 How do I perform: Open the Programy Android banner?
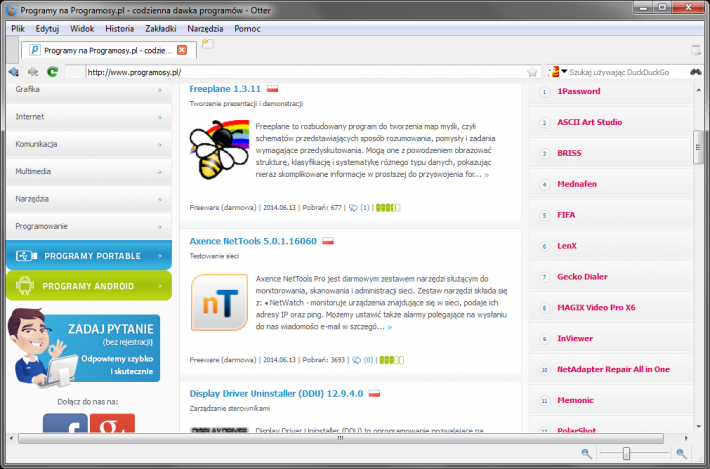(x=89, y=286)
